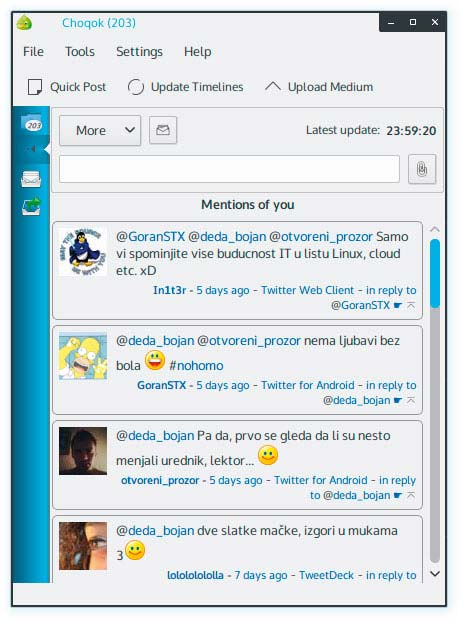Expand the More dropdown button

(100, 130)
